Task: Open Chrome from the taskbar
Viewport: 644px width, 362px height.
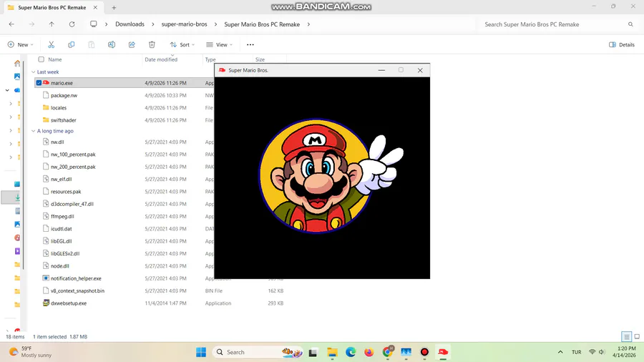Action: tap(387, 352)
